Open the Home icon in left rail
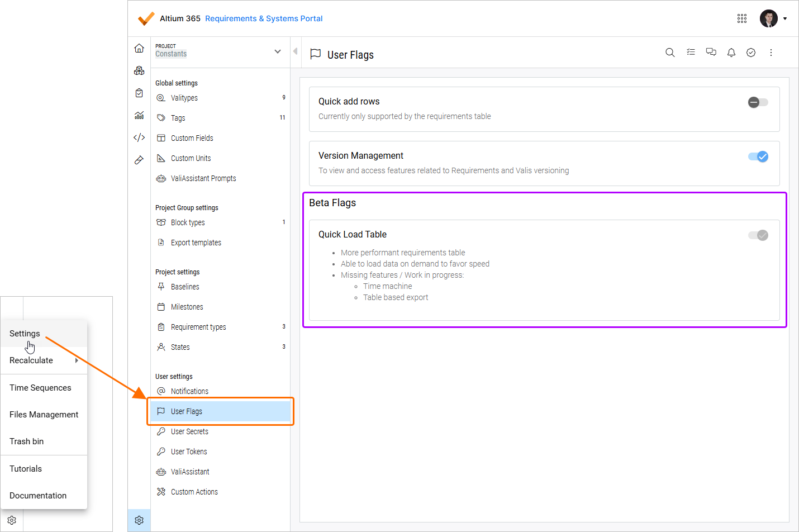Screen dimensions: 799x532 139,48
